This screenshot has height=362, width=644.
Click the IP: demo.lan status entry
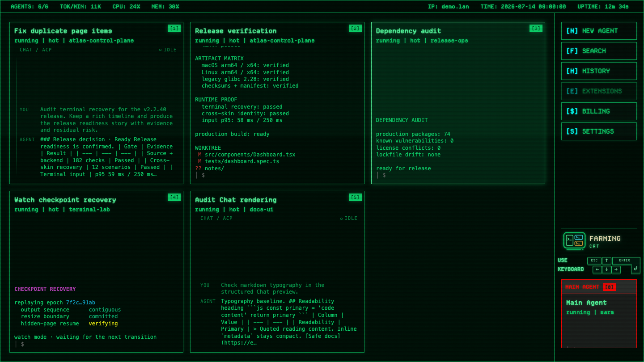[x=449, y=7]
